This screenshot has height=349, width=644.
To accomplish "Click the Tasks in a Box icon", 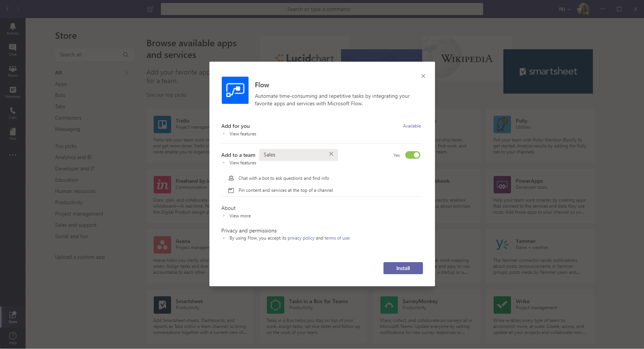I will click(276, 305).
